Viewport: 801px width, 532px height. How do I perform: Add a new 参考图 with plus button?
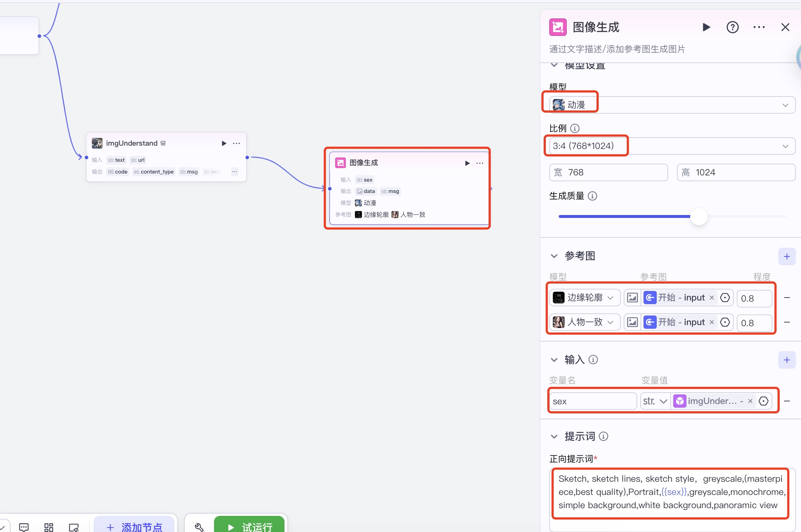click(x=787, y=256)
